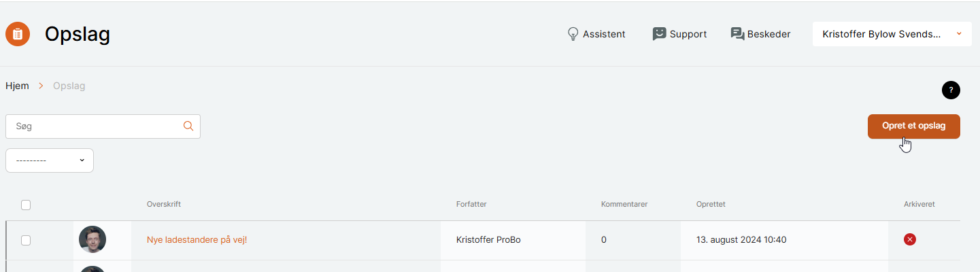Click the Opret et opslag button

(913, 126)
